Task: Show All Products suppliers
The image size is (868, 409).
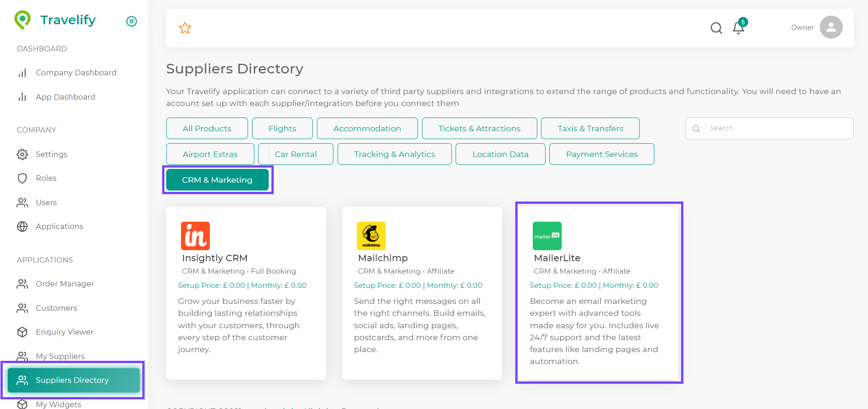Action: (x=207, y=129)
